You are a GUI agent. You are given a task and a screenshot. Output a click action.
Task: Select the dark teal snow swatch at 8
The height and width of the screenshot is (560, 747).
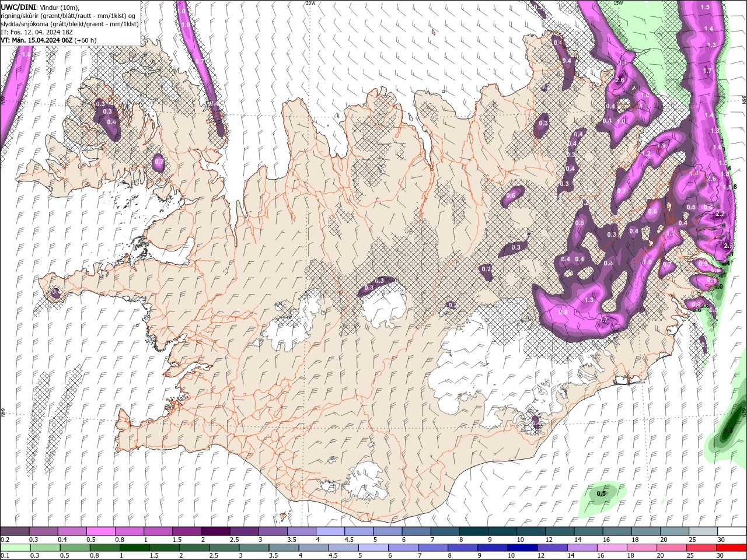pos(474,531)
